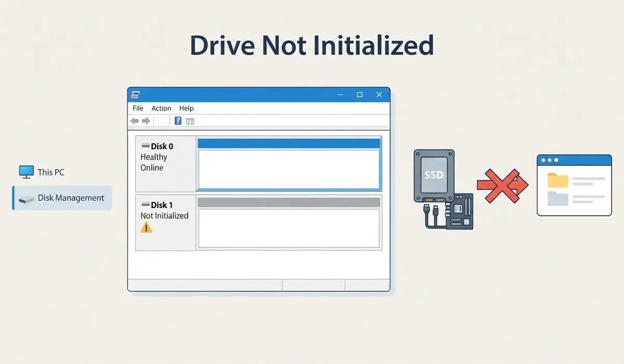
Task: Click the Disk 1 drive icon
Action: point(145,205)
